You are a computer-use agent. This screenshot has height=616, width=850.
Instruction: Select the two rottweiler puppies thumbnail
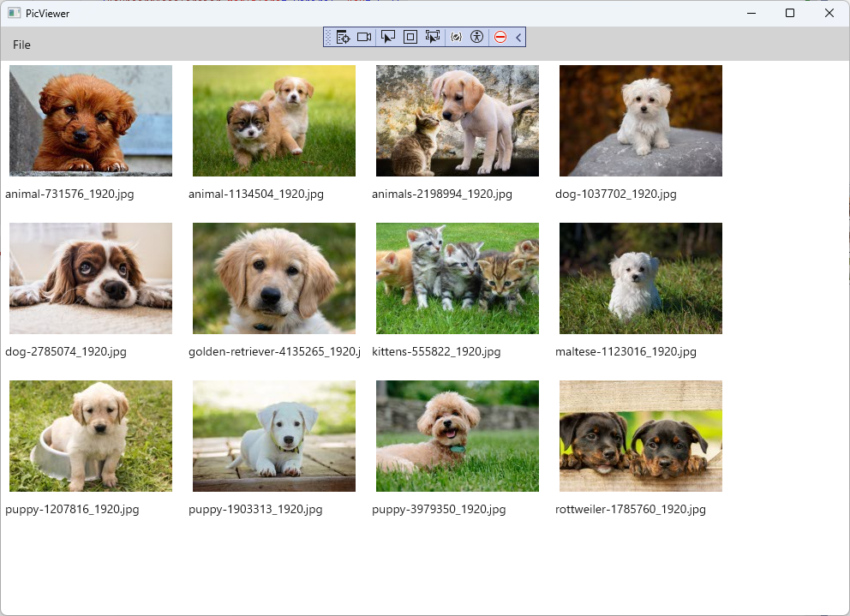[640, 436]
